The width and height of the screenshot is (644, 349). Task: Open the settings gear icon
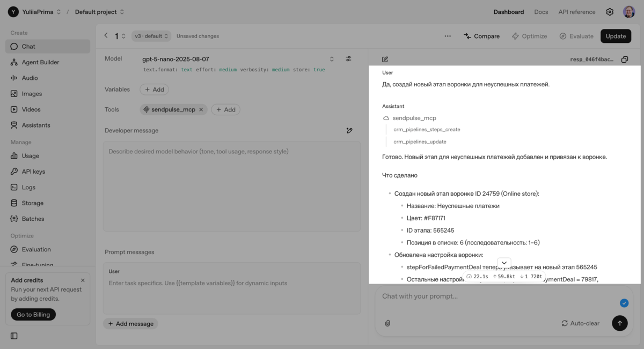[x=610, y=12]
